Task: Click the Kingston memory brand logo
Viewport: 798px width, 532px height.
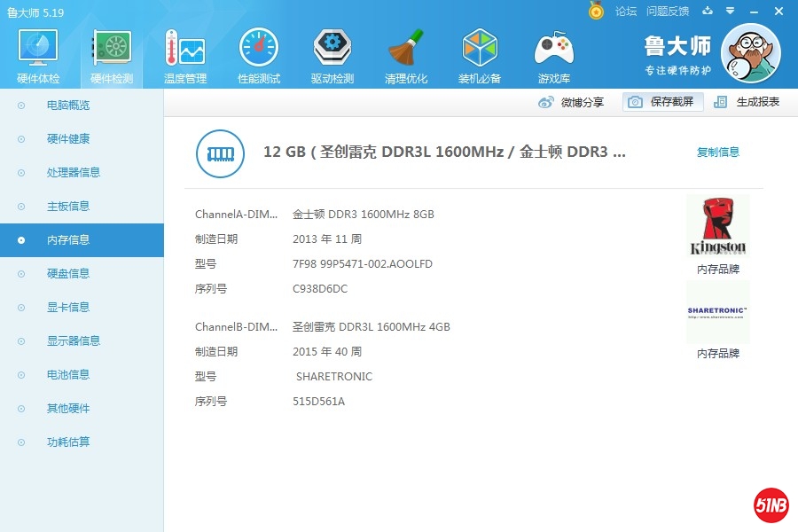Action: (x=717, y=228)
